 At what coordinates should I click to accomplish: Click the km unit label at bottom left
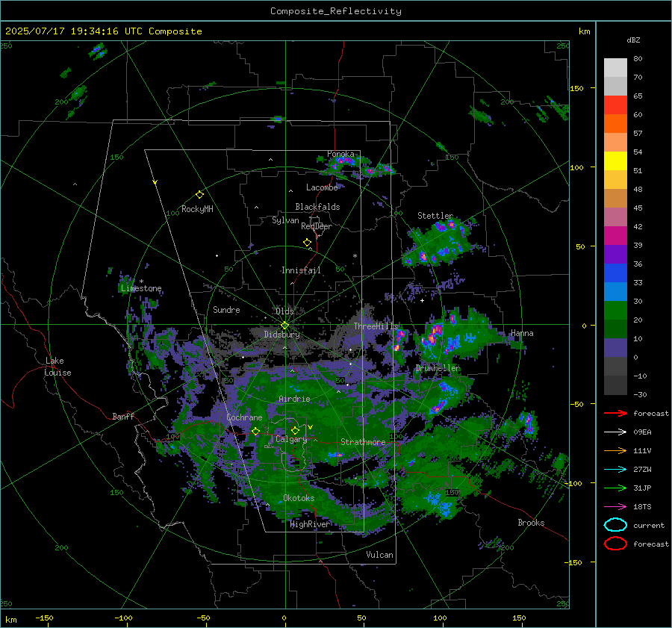[x=11, y=620]
